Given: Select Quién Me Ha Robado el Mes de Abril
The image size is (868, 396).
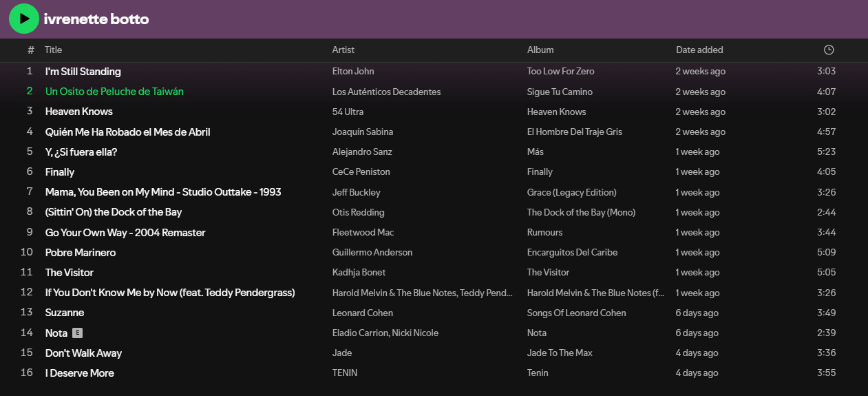Looking at the screenshot, I should pos(128,132).
